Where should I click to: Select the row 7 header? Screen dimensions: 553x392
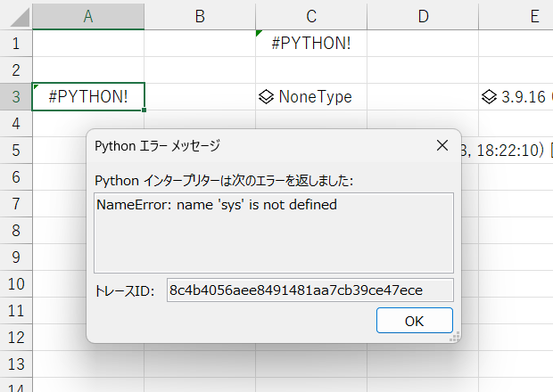[x=16, y=204]
